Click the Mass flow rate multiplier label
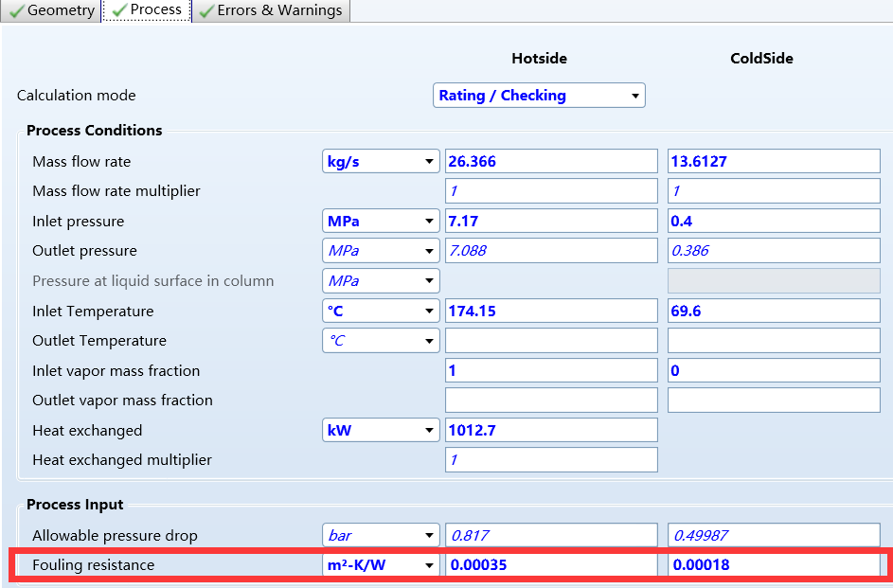This screenshot has width=893, height=588. click(116, 190)
